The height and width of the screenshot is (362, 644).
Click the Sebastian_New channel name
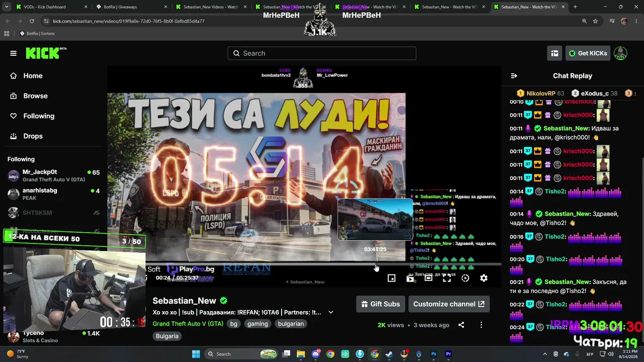(184, 301)
